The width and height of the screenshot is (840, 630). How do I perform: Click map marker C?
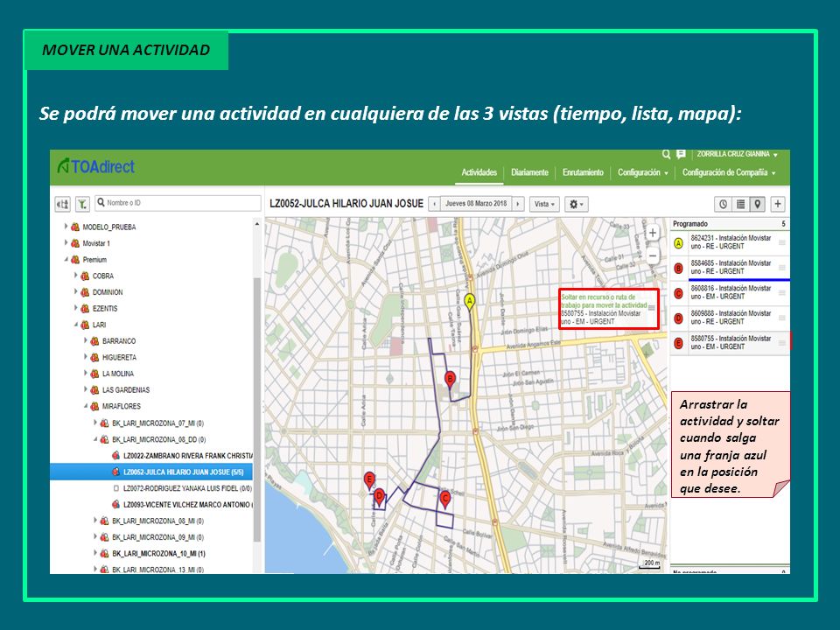click(444, 500)
